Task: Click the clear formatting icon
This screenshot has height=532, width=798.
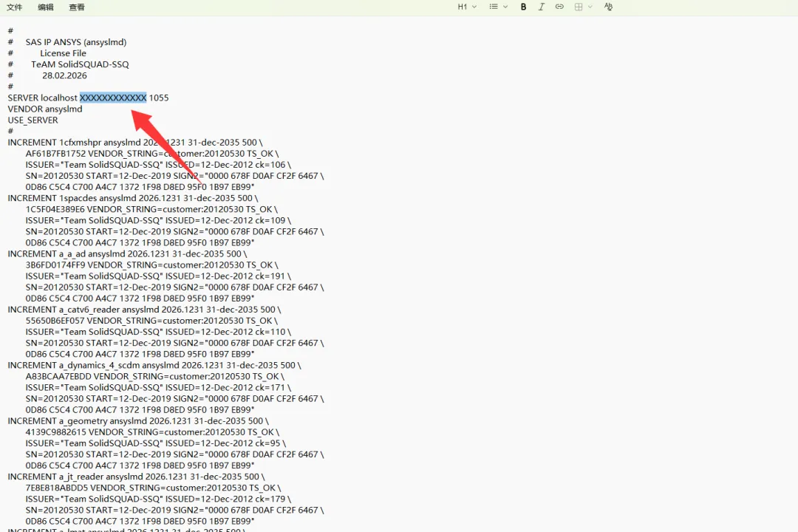Action: point(608,7)
